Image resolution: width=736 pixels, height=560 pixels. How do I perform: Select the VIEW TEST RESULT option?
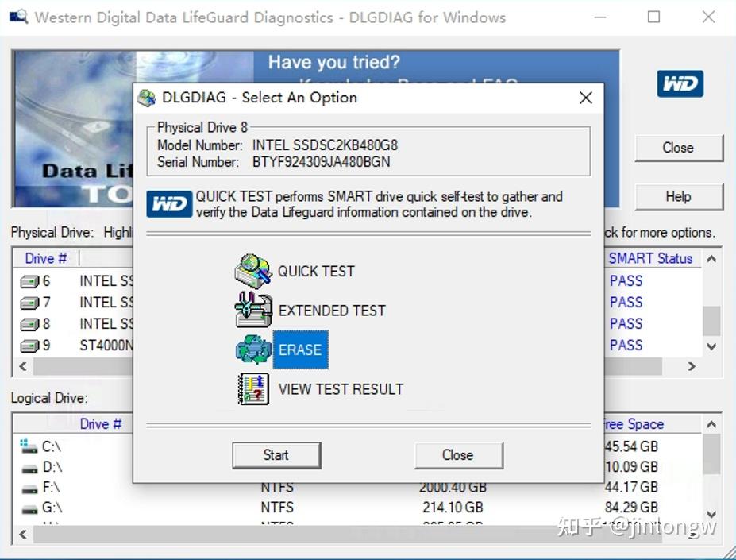[x=341, y=389]
